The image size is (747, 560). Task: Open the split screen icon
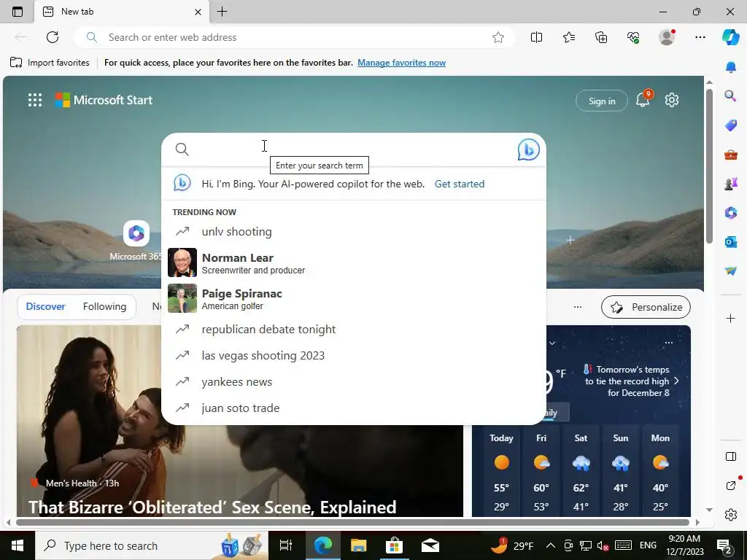[536, 37]
